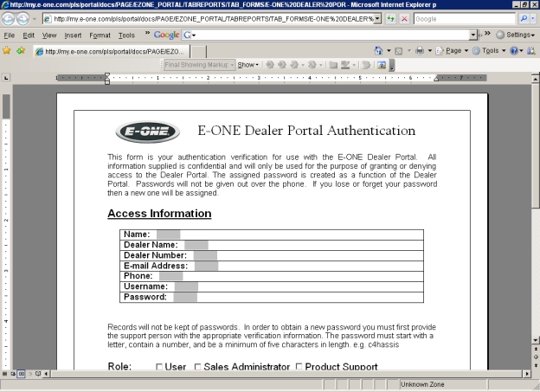Open the search provider dropdown arrow
The image size is (540, 392).
point(533,18)
